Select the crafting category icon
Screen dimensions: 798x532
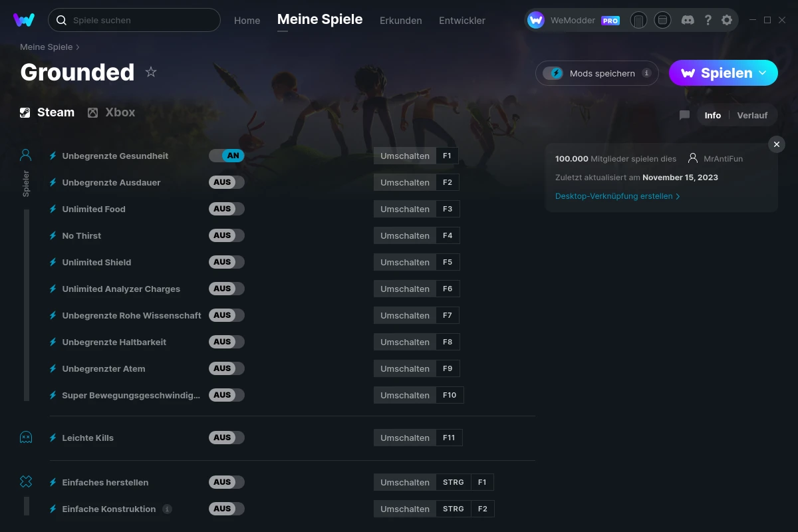coord(26,481)
